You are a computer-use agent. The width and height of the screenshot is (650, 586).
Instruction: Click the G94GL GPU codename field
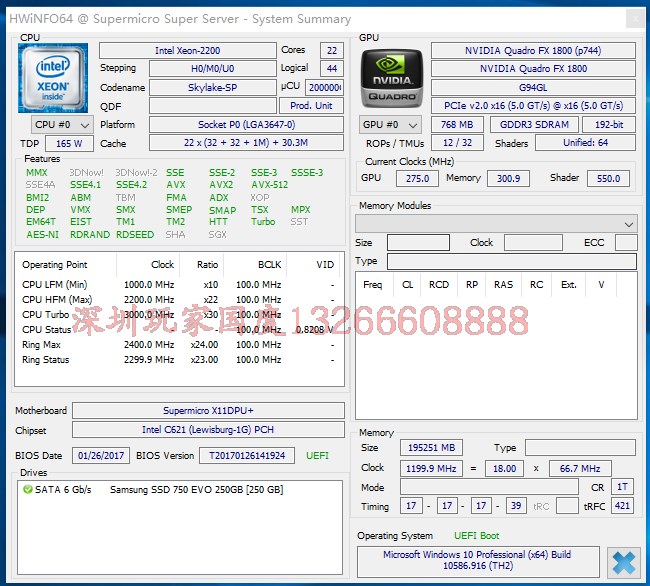pos(533,87)
